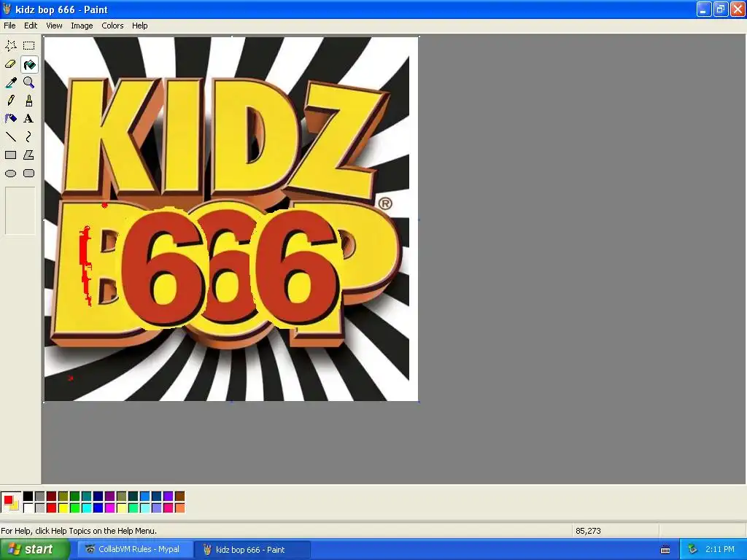Click the network tray icon near clock
747x560 pixels.
tap(693, 549)
